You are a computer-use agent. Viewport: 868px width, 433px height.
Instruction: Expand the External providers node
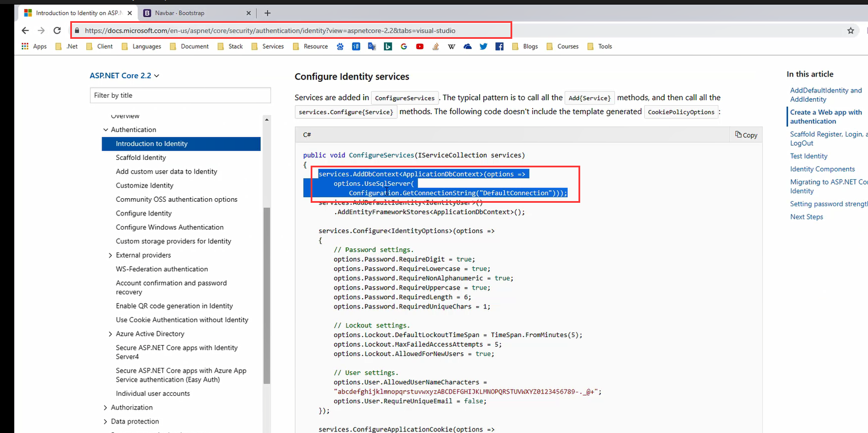click(x=110, y=255)
